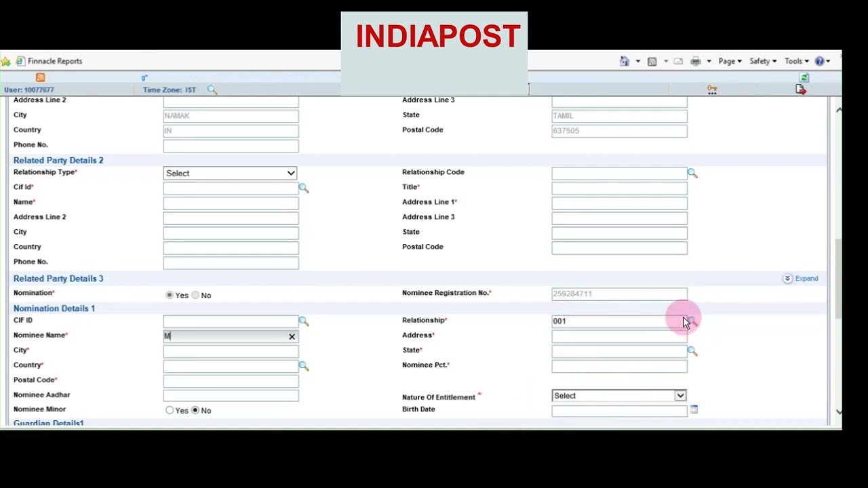868x488 pixels.
Task: Click the orange RSS feed icon
Action: [40, 78]
